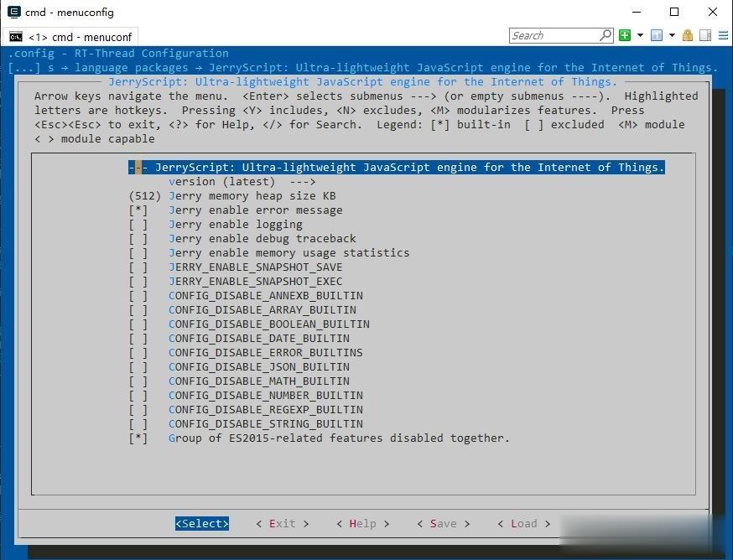Toggle CONFIG_DISABLE_REGEXP_BUILTIN checkbox
733x560 pixels.
pyautogui.click(x=138, y=410)
